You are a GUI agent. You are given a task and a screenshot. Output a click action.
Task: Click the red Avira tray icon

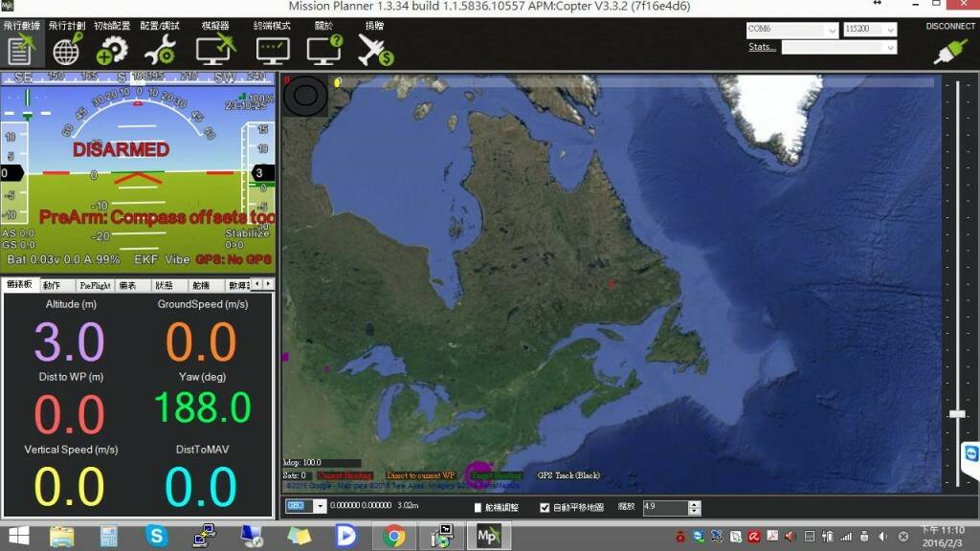point(754,537)
